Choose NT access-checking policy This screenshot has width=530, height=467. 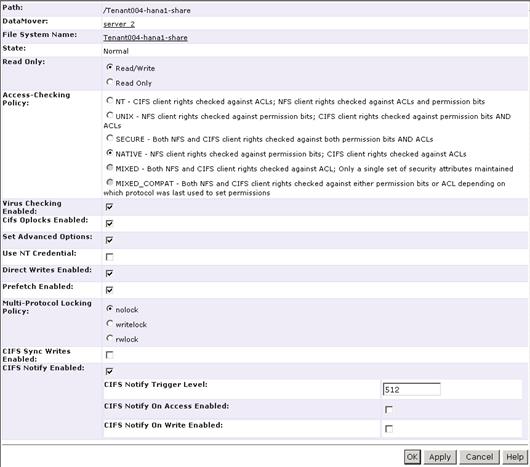(110, 100)
